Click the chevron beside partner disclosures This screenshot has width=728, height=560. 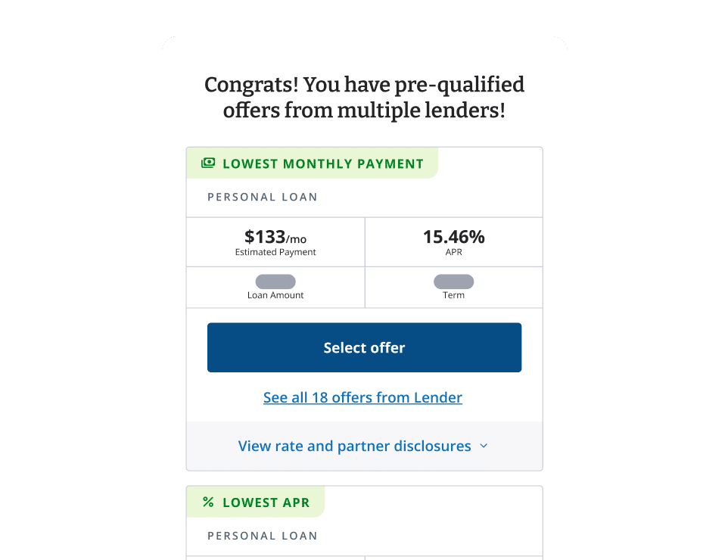tap(484, 446)
